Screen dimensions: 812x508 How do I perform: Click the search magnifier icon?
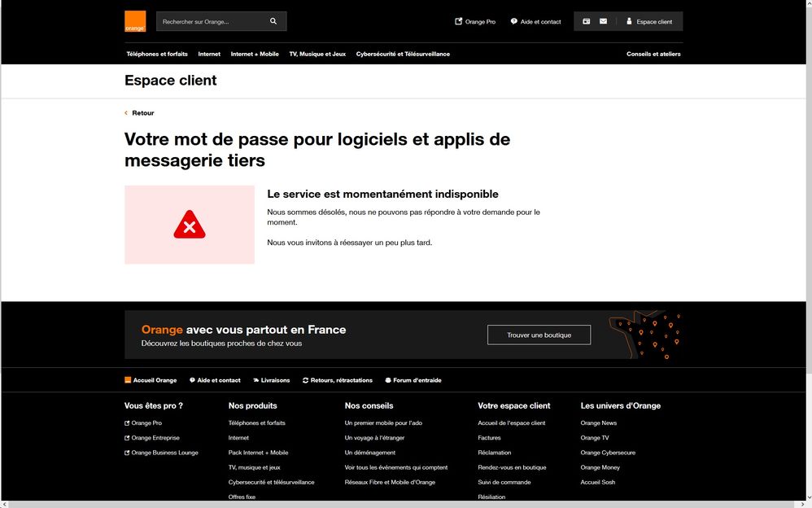coord(274,20)
